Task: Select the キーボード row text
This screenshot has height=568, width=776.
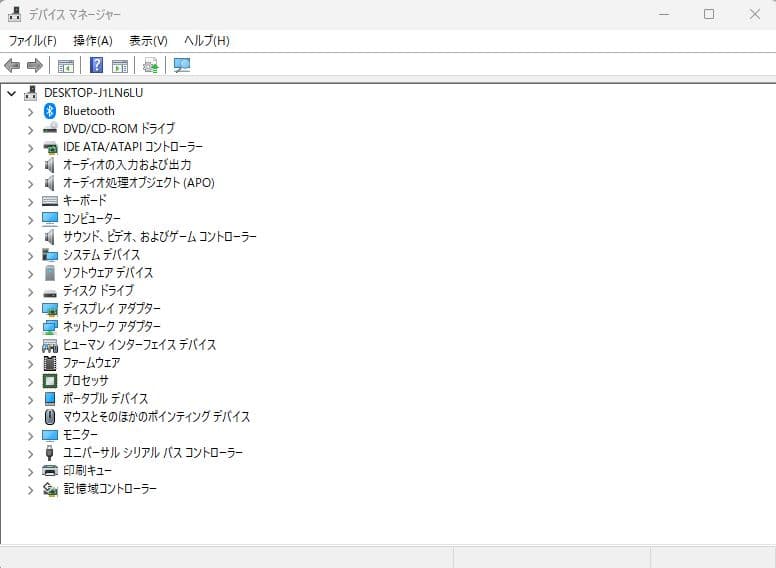Action: coord(85,201)
